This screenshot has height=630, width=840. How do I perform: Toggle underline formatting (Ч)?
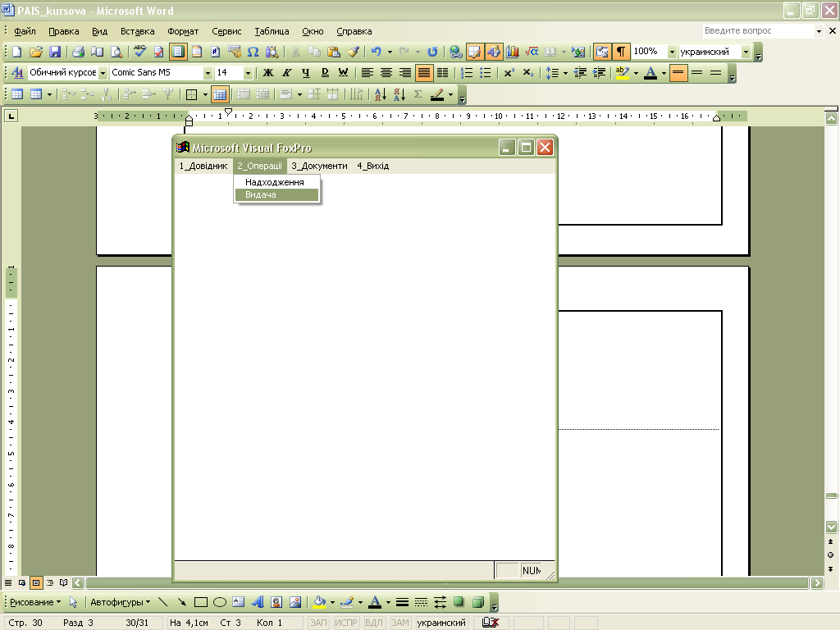(x=305, y=73)
